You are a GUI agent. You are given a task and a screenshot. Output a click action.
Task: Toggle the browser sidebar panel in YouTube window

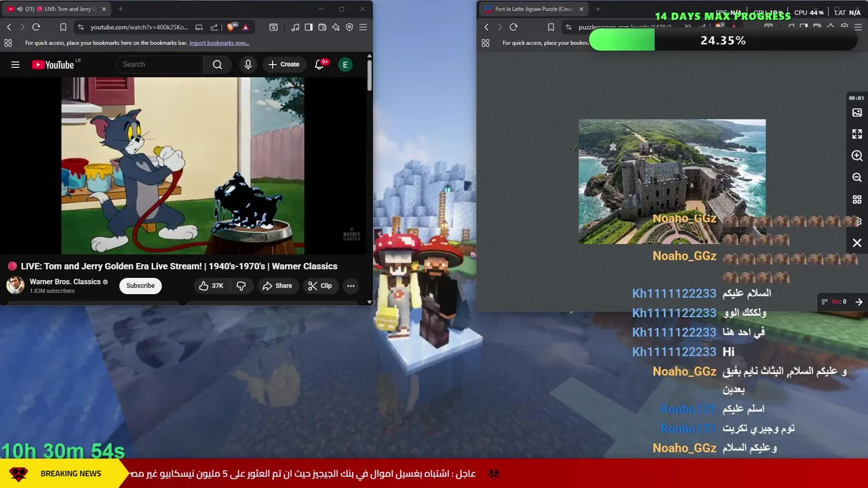pyautogui.click(x=309, y=27)
